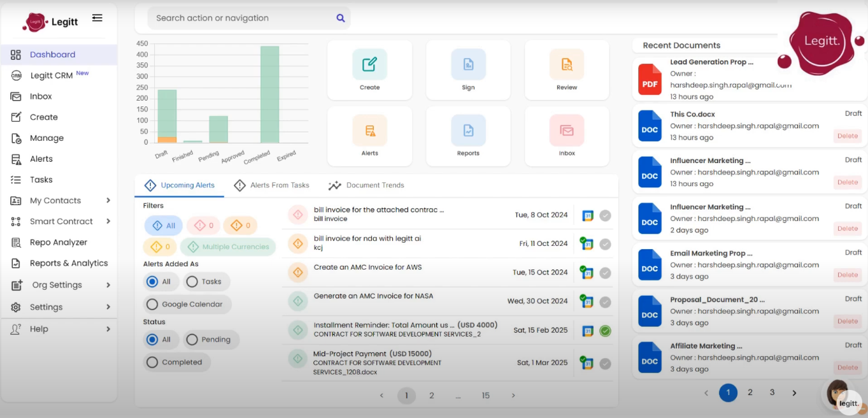
Task: Switch to Document Trends tab
Action: coord(366,185)
